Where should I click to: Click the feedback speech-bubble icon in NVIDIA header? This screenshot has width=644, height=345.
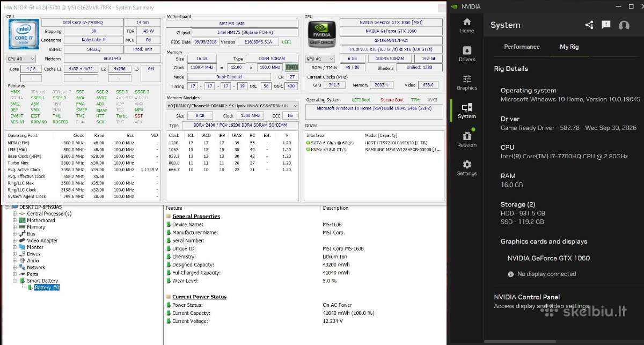tap(606, 25)
